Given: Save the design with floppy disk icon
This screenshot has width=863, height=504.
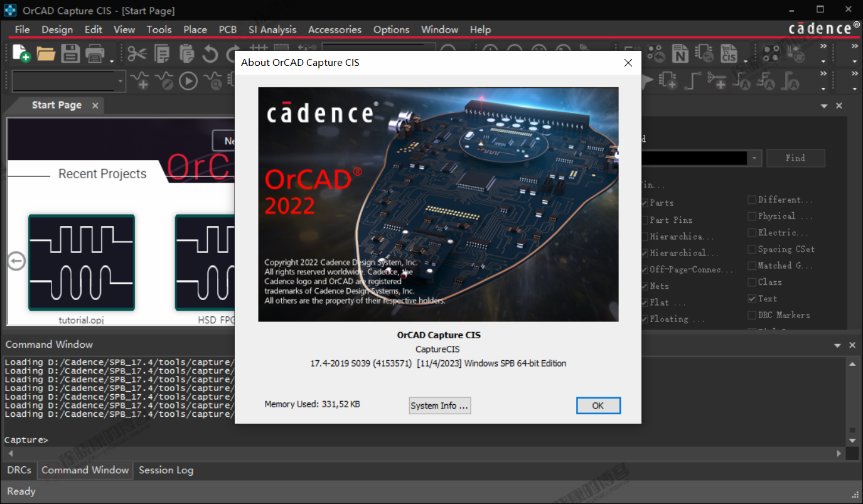Looking at the screenshot, I should click(70, 53).
